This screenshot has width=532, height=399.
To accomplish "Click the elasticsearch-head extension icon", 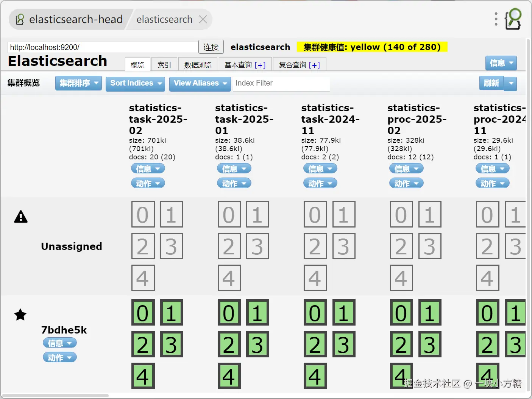I will (513, 19).
